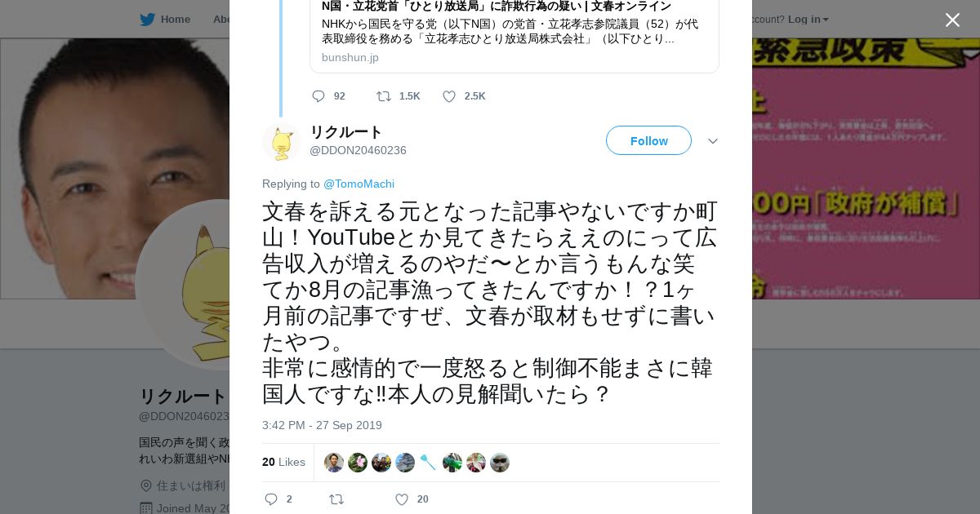980x514 pixels.
Task: Like the parent tweet with 2.5K likes
Action: click(449, 96)
